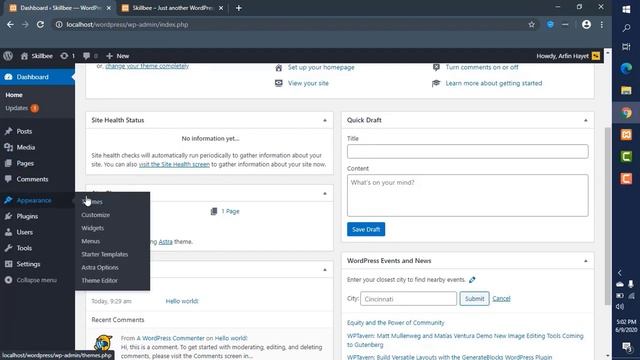The width and height of the screenshot is (640, 360).
Task: Select Widgets in Appearance flyout
Action: (x=93, y=228)
